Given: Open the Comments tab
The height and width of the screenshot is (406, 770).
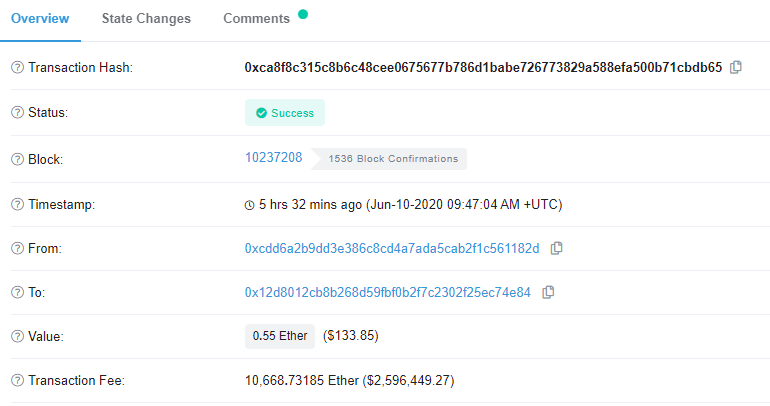Looking at the screenshot, I should point(256,19).
